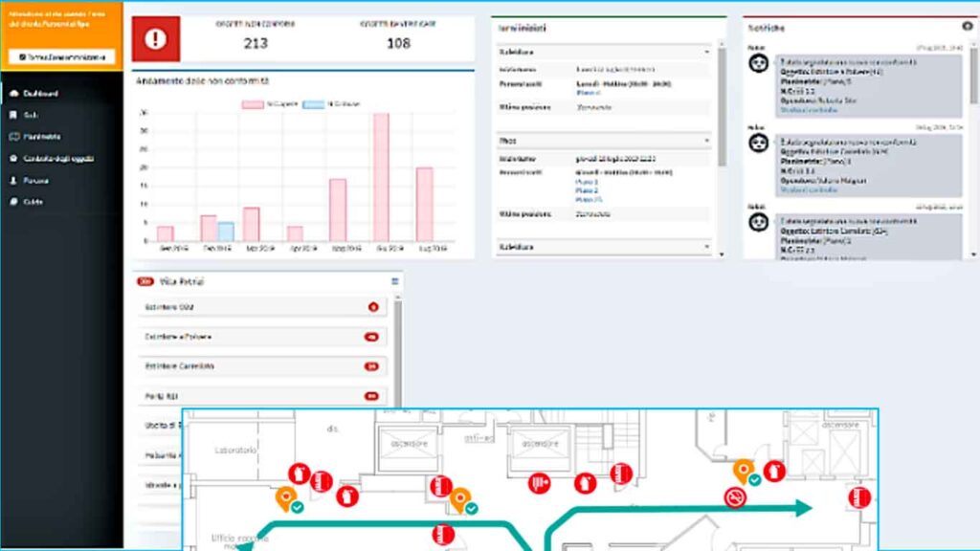Viewport: 980px width, 551px height.
Task: Collapse the second shift section arrow
Action: 706,141
